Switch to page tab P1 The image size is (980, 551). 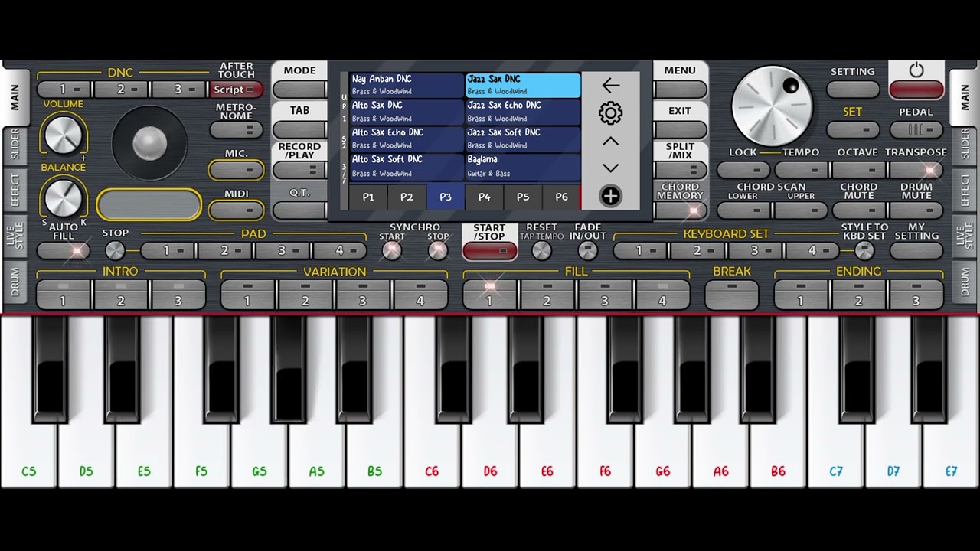click(368, 197)
